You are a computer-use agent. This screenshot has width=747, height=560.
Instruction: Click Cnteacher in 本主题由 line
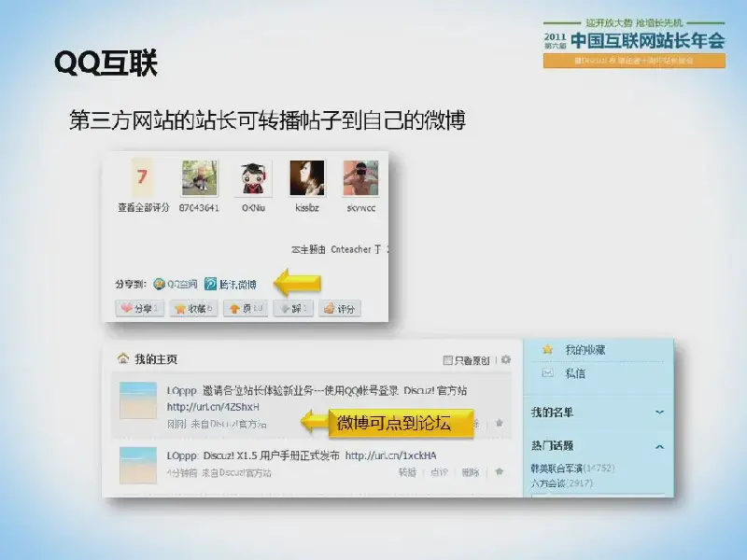[x=351, y=249]
